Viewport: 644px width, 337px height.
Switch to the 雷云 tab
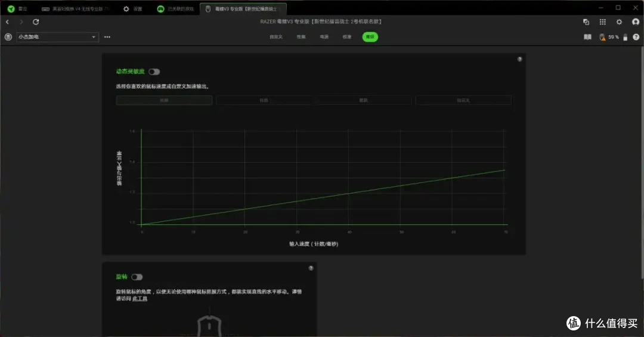pos(17,8)
